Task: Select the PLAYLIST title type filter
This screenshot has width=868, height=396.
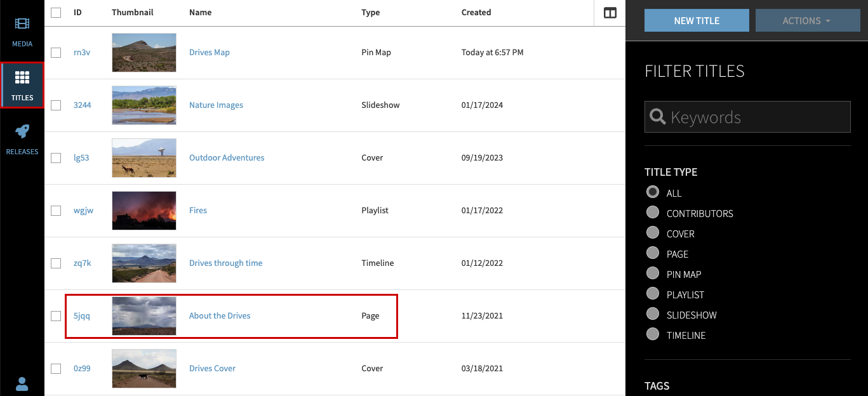Action: [x=653, y=294]
